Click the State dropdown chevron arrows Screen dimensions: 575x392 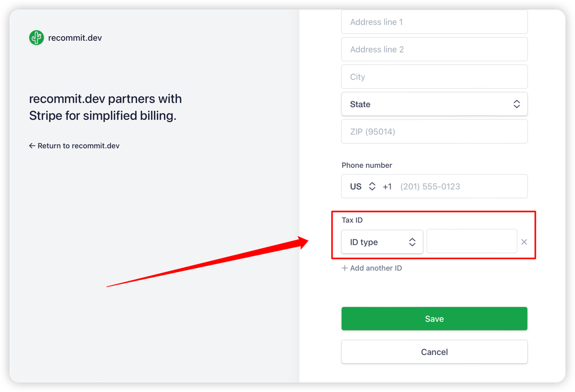coord(516,104)
